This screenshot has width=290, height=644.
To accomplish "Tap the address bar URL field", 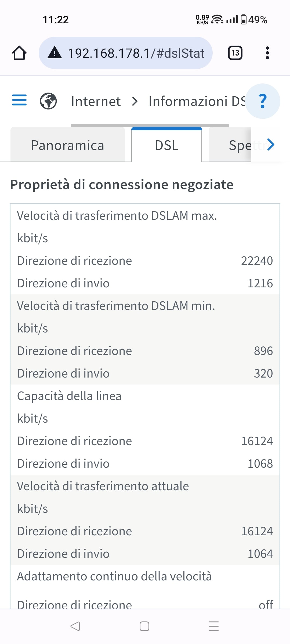I will [136, 53].
